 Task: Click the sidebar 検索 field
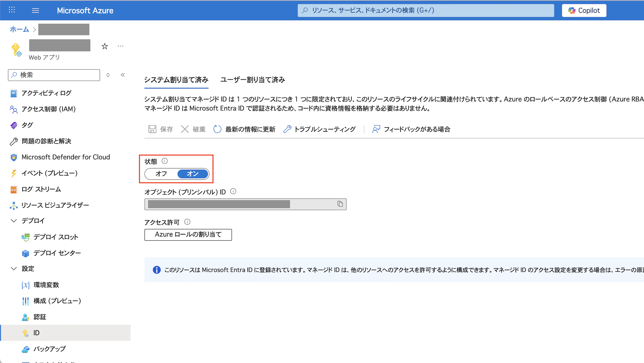pos(54,75)
